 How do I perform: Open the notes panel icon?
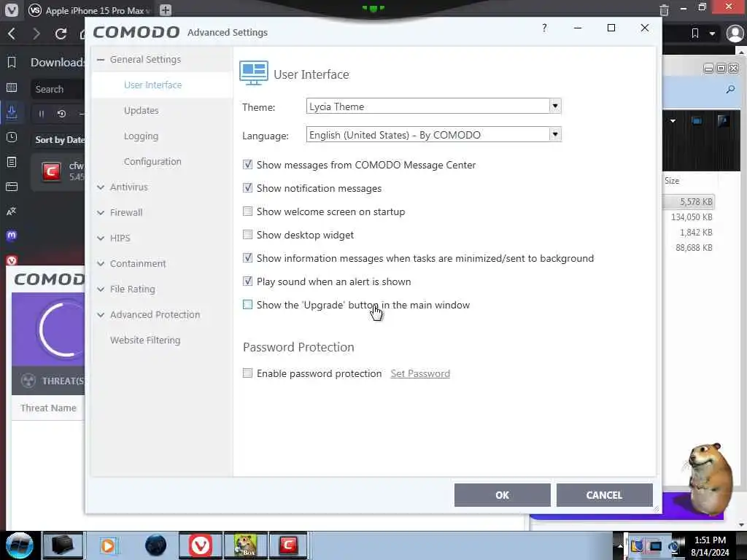point(12,162)
